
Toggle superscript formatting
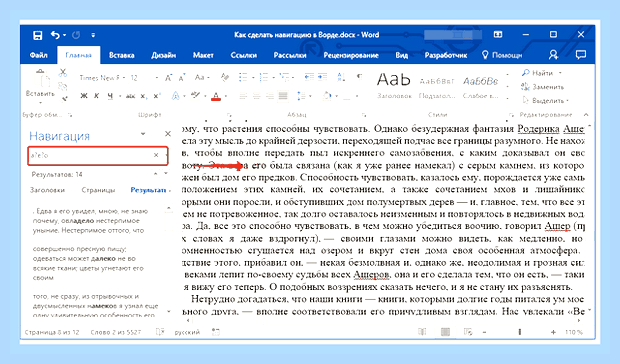[157, 96]
